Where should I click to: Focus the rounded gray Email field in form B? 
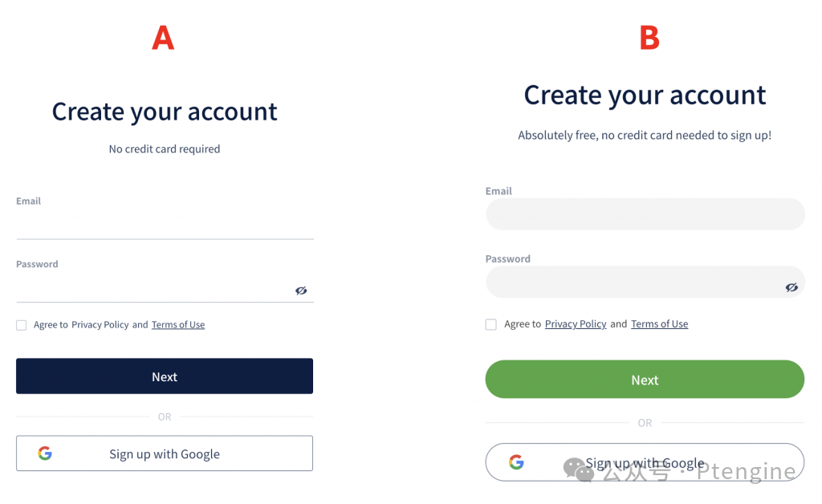(645, 214)
